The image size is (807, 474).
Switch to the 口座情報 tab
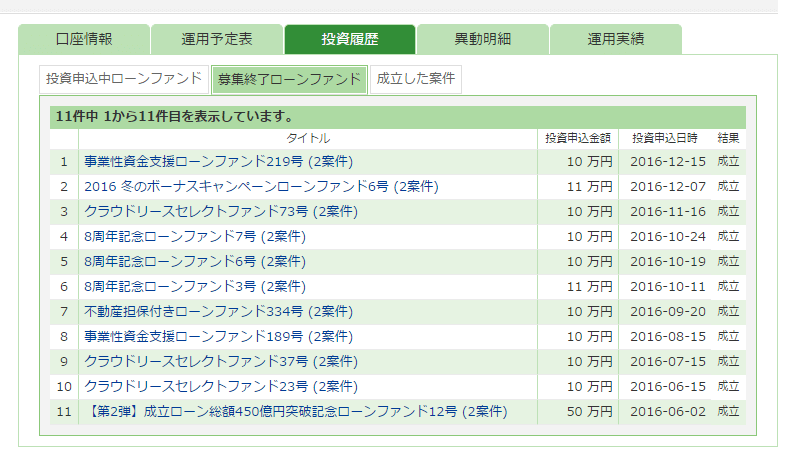pos(84,39)
